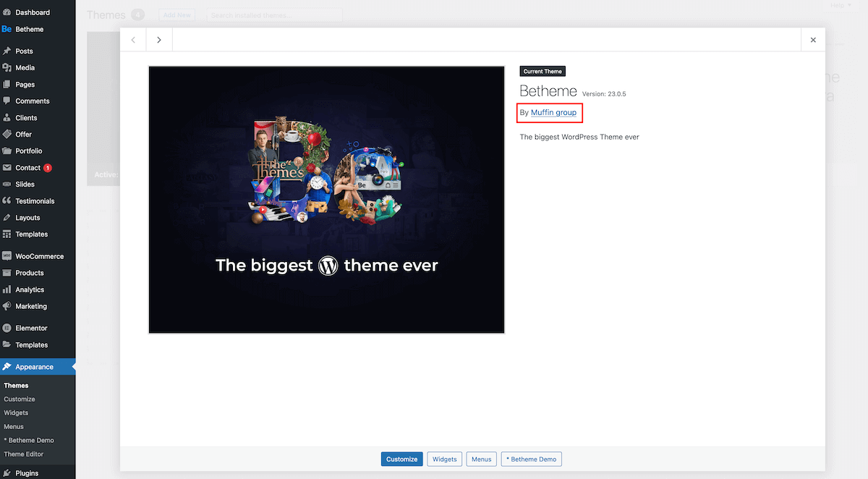Select Portfolio in the admin menu
This screenshot has width=868, height=479.
pos(29,151)
